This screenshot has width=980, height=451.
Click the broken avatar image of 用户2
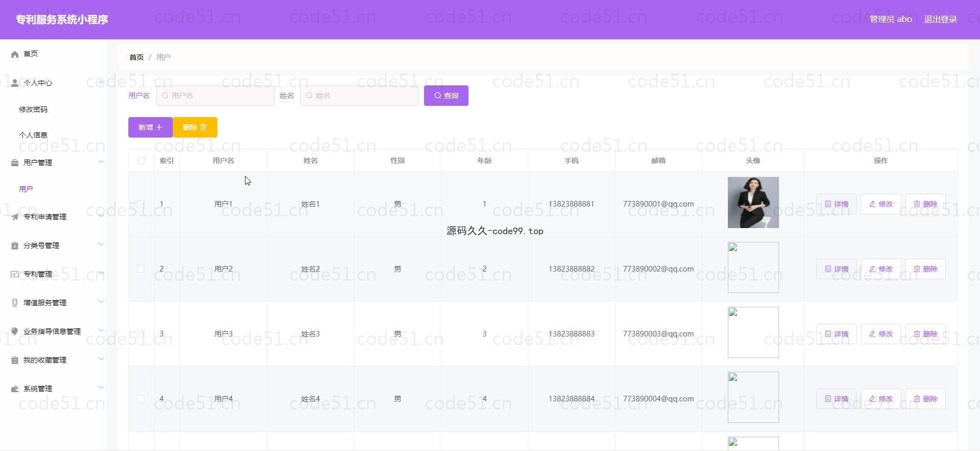click(753, 267)
